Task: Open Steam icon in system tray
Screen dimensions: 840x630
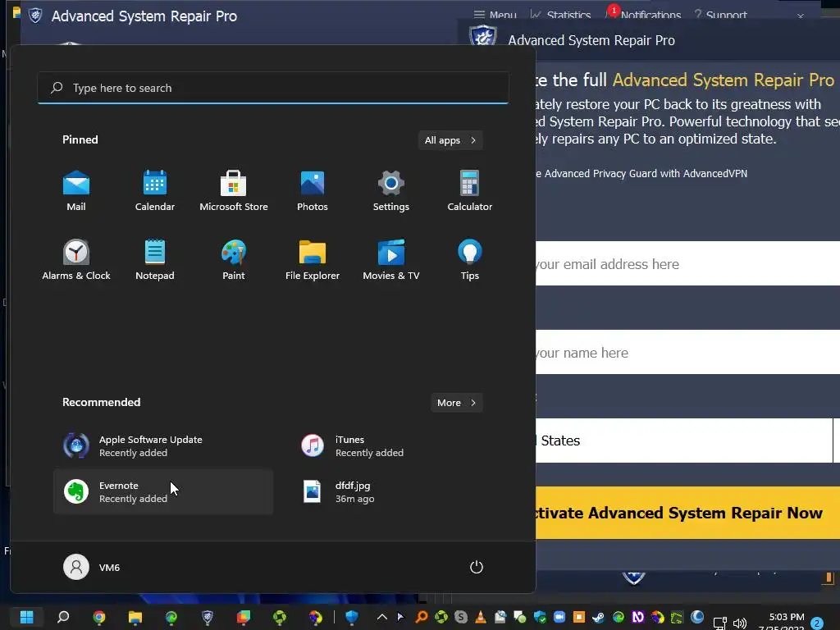Action: (598, 617)
